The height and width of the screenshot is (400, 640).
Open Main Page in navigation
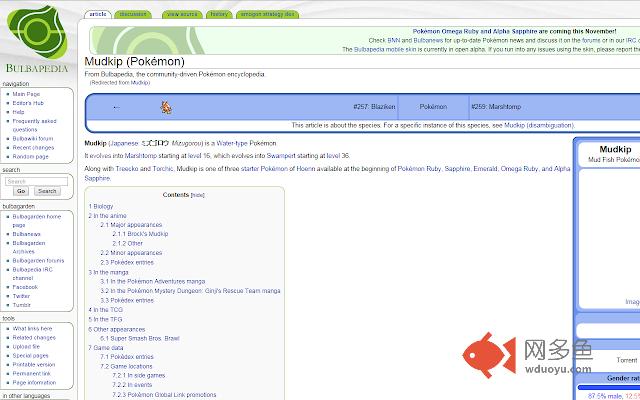click(26, 94)
